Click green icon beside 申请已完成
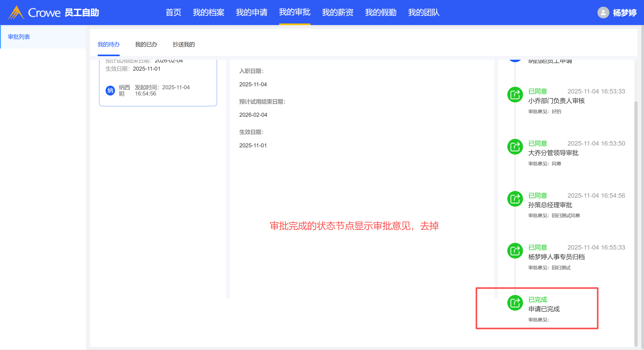Viewport: 644px width, 350px height. tap(515, 303)
